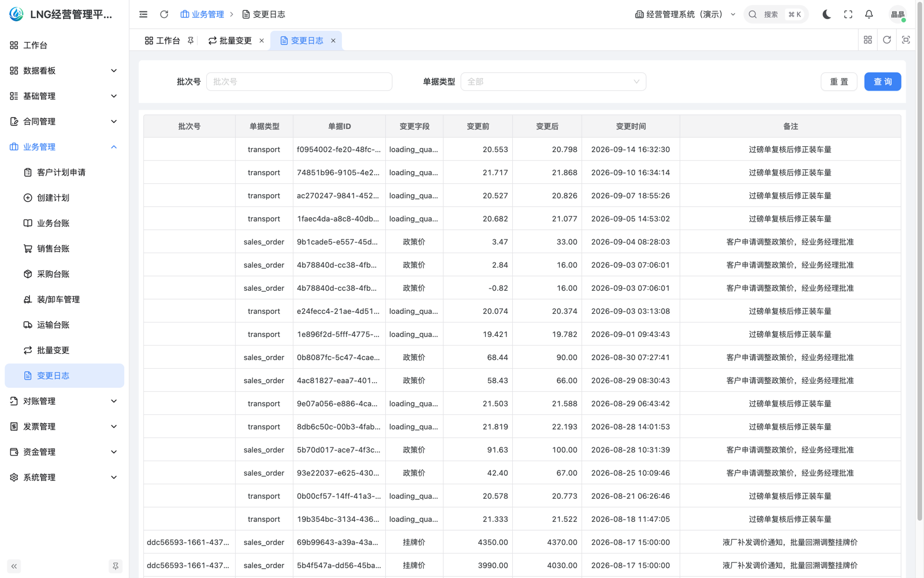Open the notification bell
Image resolution: width=924 pixels, height=578 pixels.
[x=869, y=14]
